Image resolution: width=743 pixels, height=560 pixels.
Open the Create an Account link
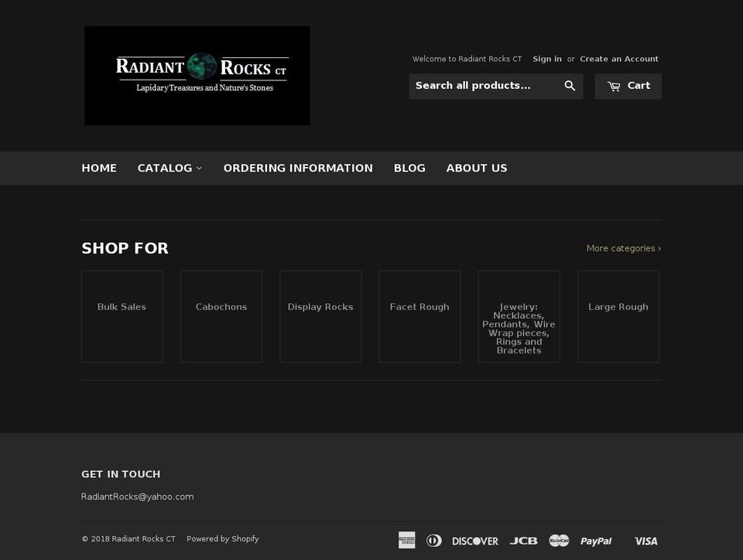[619, 59]
